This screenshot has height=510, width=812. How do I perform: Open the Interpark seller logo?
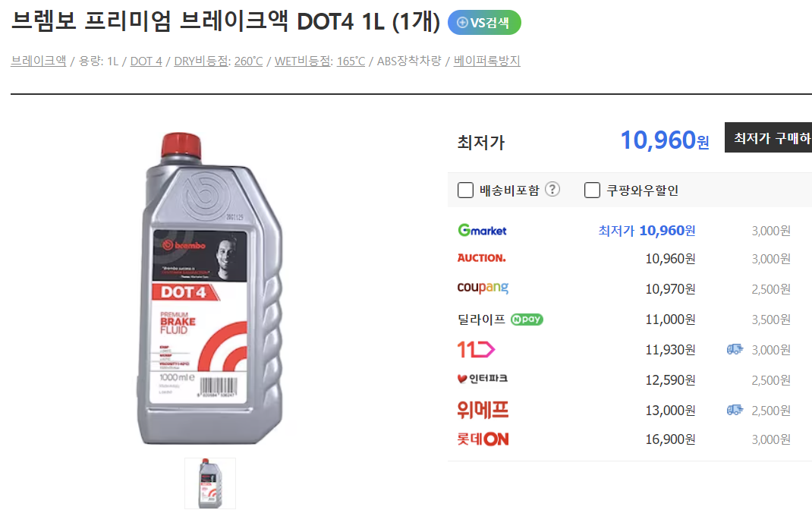click(x=482, y=379)
